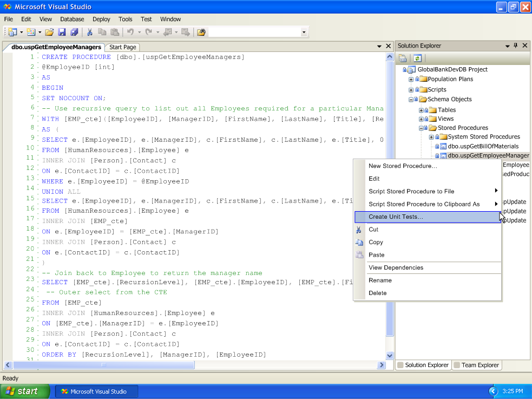
Task: Click the New Project toolbar icon
Action: tap(13, 32)
